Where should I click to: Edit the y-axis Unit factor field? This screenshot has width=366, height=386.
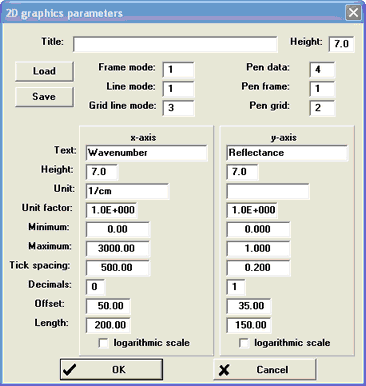point(252,210)
